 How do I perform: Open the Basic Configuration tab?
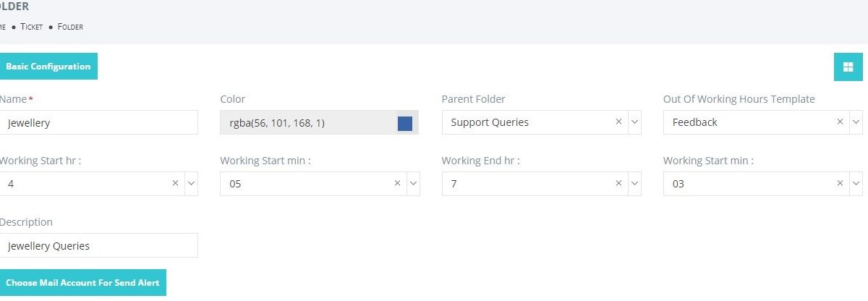(48, 67)
